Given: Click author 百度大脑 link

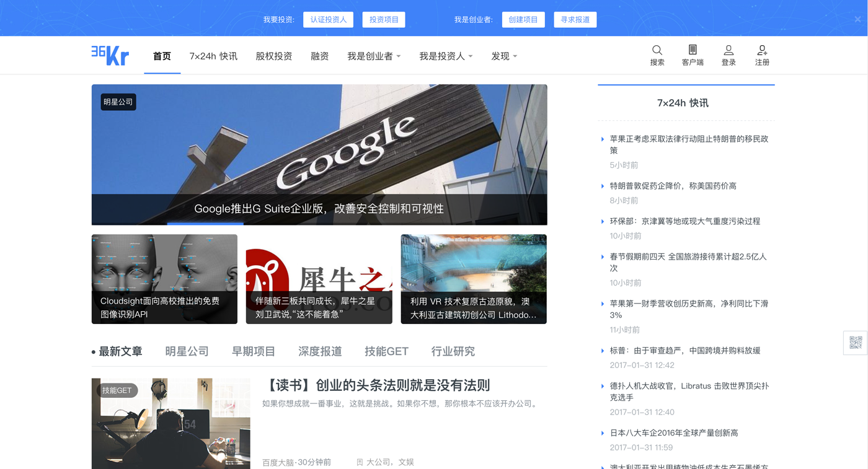Looking at the screenshot, I should 278,462.
